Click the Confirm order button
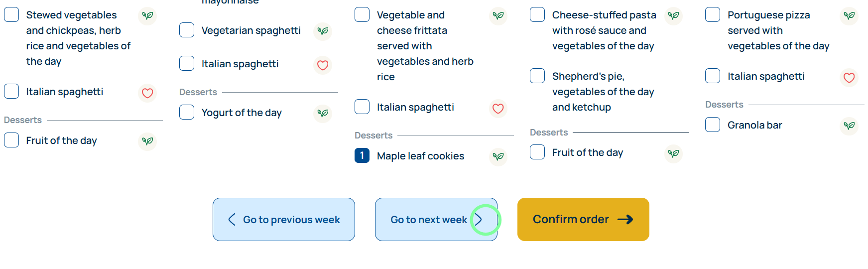 point(583,220)
